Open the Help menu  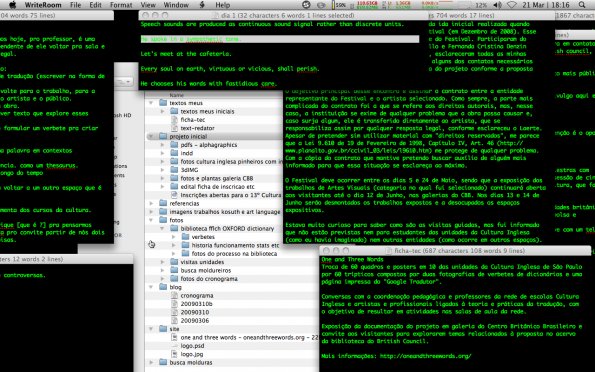pyautogui.click(x=223, y=5)
